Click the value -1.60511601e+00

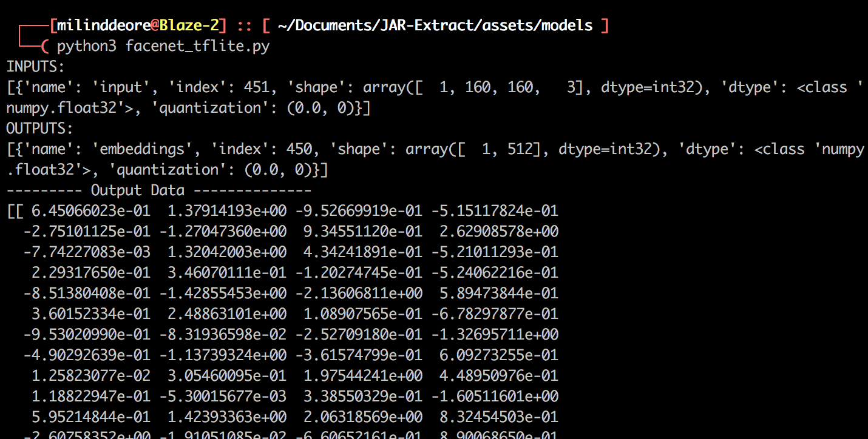tap(495, 397)
